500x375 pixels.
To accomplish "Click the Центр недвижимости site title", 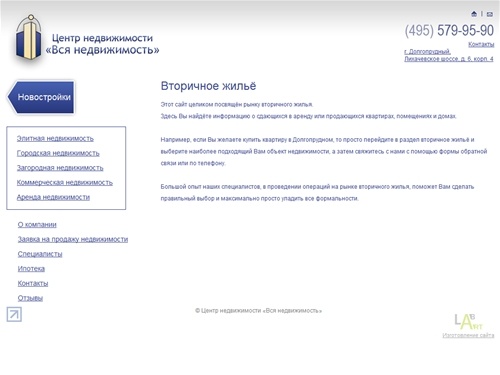I will pos(102,44).
